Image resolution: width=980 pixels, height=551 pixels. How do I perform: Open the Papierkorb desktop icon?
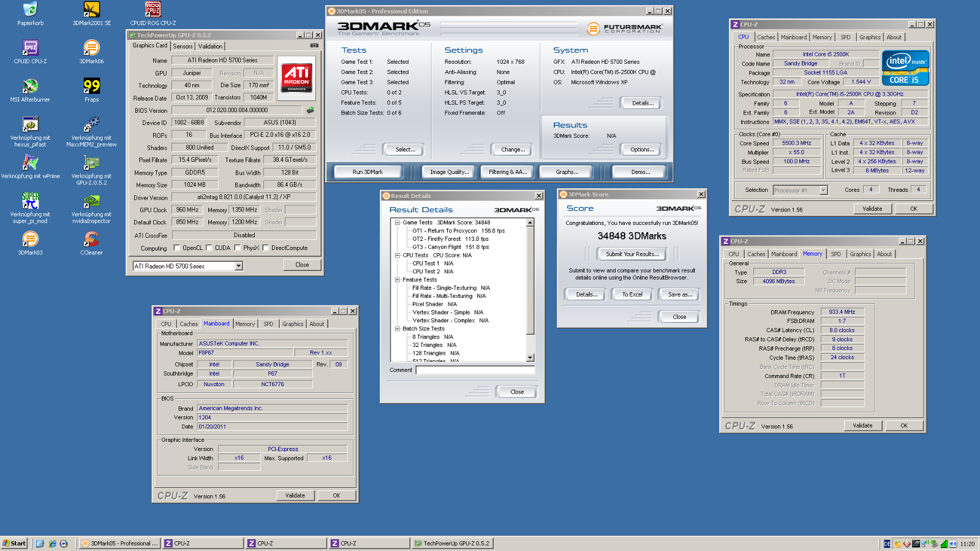click(30, 13)
